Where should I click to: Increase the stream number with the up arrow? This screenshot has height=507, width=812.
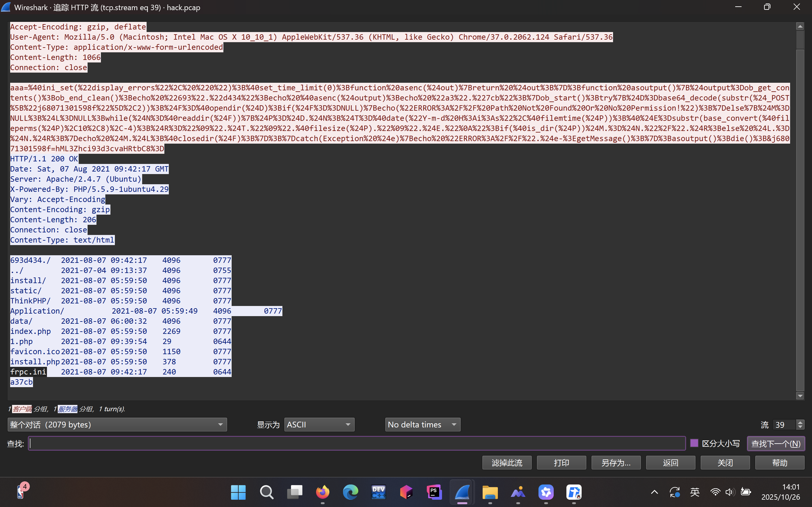800,422
